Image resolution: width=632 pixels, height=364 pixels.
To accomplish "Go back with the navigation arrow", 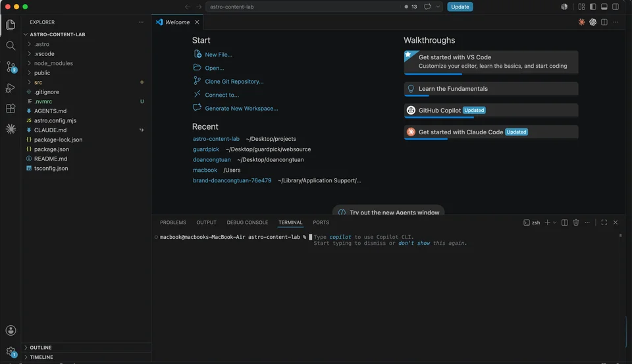I will 188,7.
